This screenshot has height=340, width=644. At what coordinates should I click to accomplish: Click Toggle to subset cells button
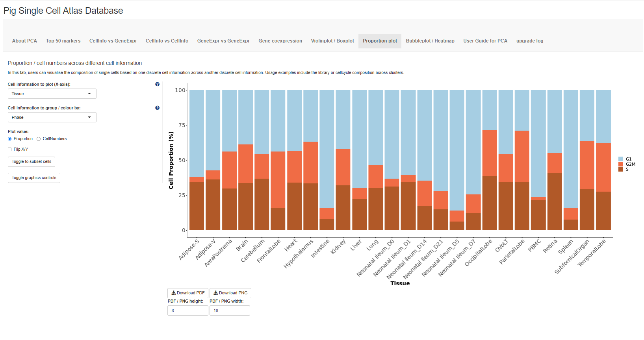[32, 162]
